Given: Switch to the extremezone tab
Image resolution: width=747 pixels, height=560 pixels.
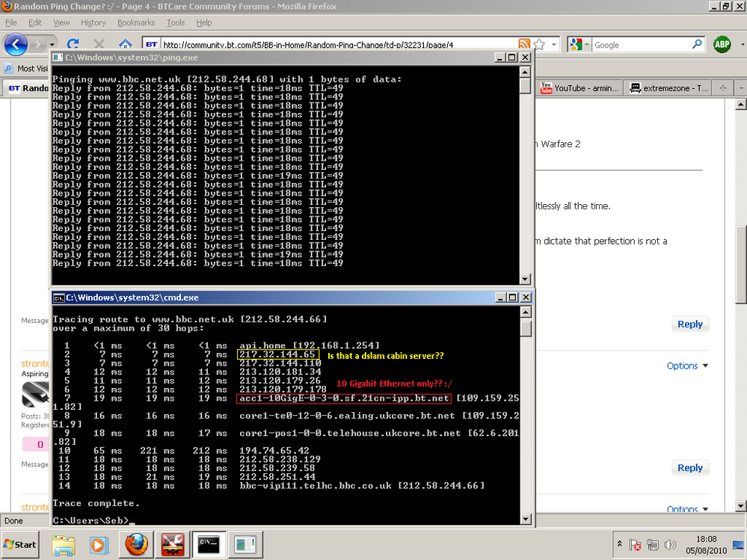Looking at the screenshot, I should tap(666, 88).
